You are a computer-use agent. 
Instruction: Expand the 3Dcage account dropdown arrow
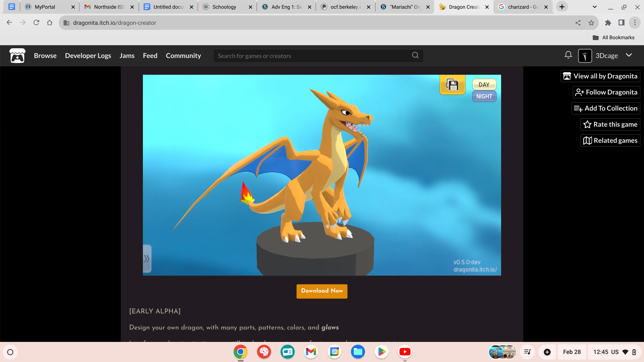[629, 55]
